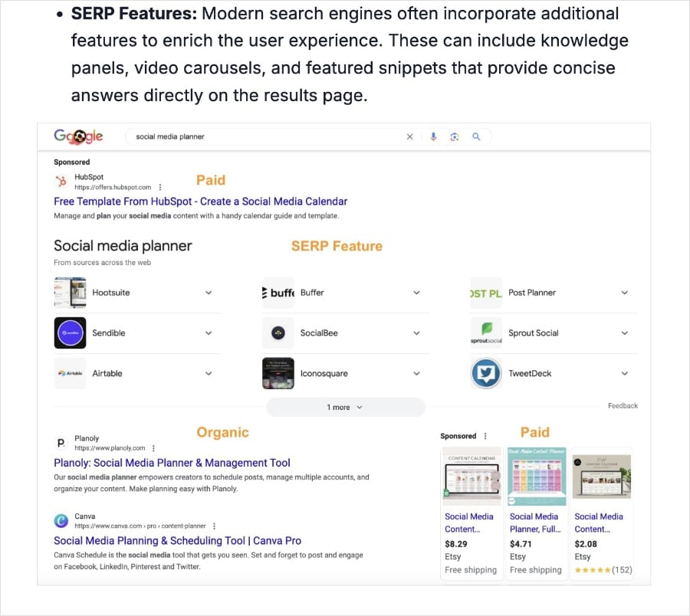Screen dimensions: 690x616
Task: Expand the Post Planner chevron
Action: coord(625,292)
